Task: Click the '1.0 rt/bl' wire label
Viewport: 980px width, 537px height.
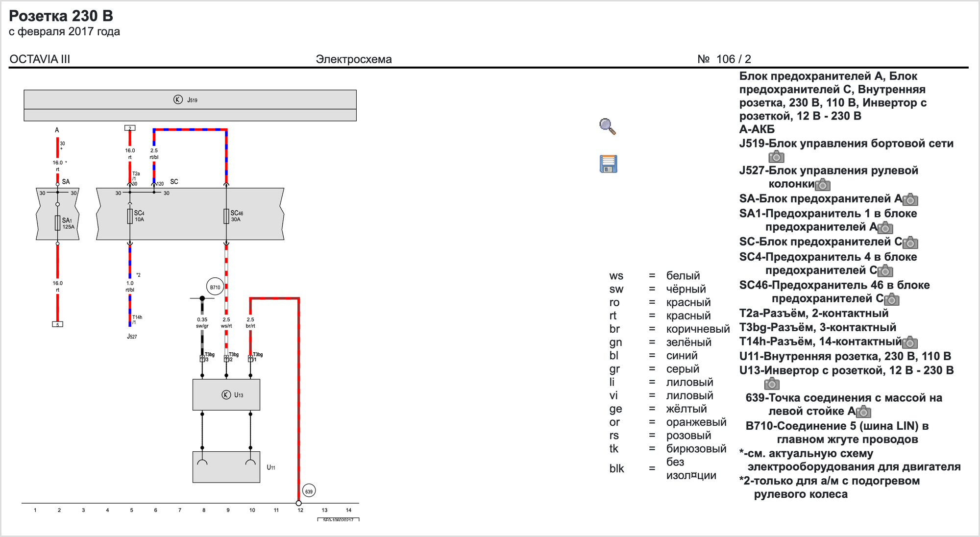Action: pos(130,286)
